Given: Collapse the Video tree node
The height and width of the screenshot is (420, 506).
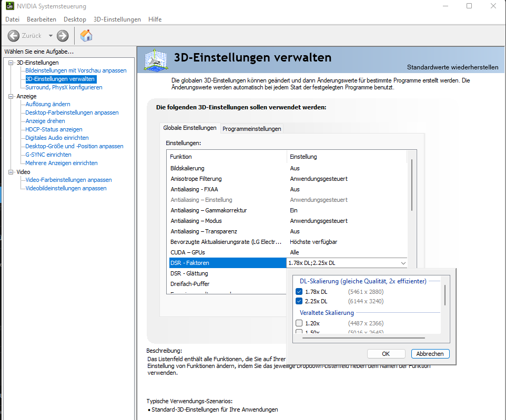Looking at the screenshot, I should [x=11, y=172].
